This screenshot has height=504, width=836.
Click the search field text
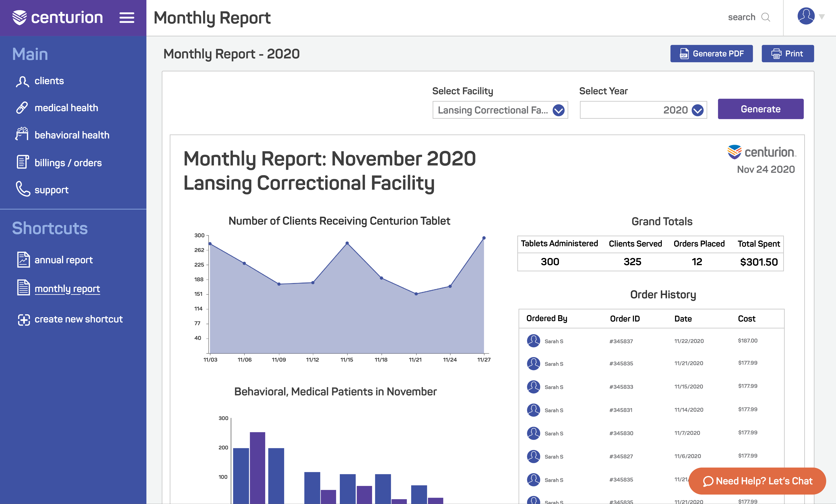742,17
